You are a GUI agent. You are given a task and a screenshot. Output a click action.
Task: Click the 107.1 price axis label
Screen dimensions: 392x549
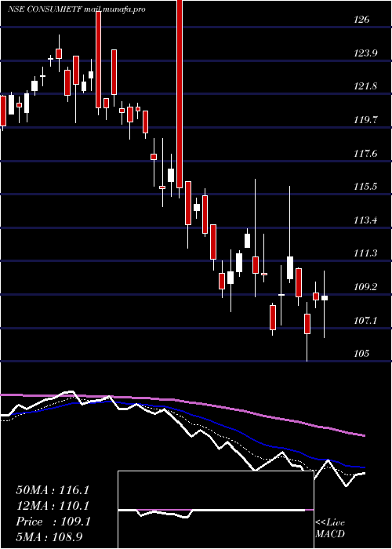coord(365,320)
